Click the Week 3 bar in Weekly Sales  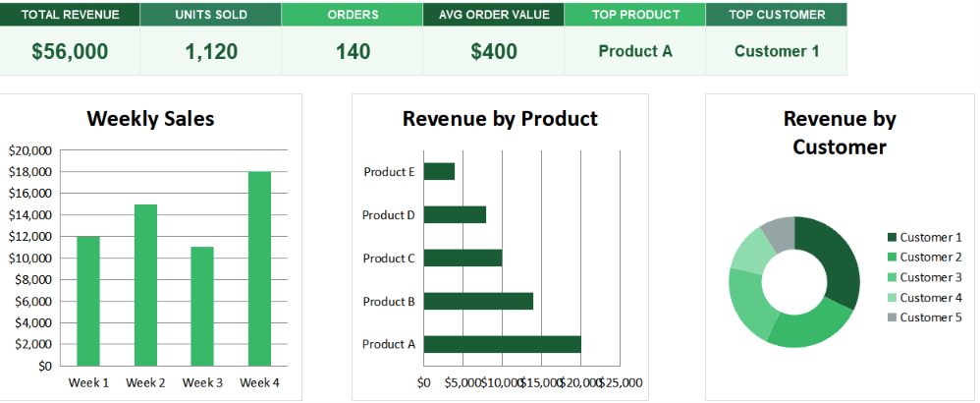point(202,306)
